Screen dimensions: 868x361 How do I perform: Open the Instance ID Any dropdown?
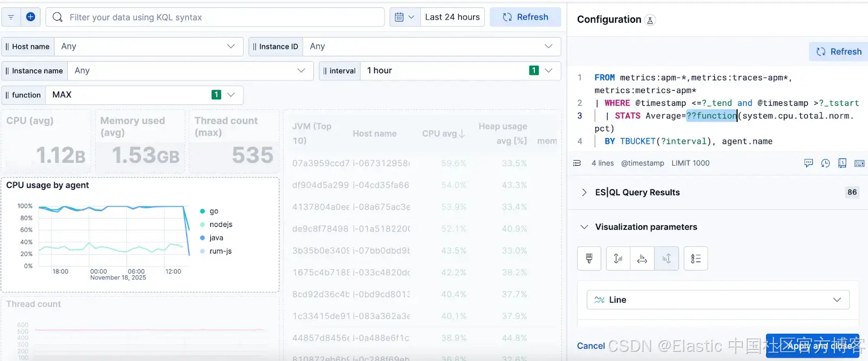pos(432,47)
